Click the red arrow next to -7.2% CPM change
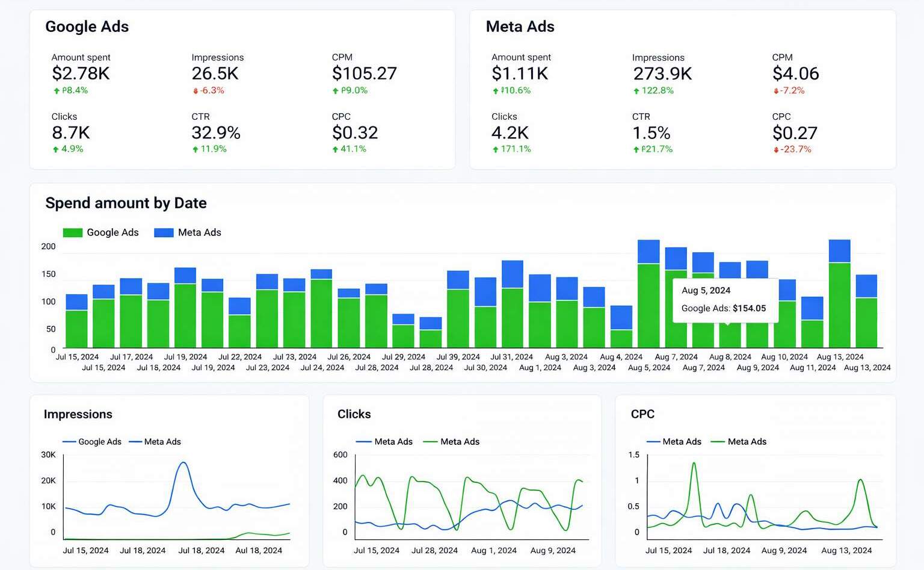The height and width of the screenshot is (570, 924). pos(775,90)
